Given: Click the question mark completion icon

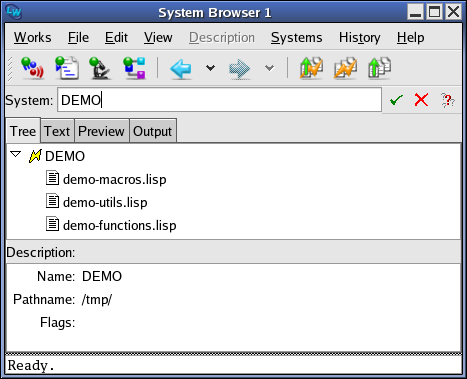Looking at the screenshot, I should (x=447, y=100).
